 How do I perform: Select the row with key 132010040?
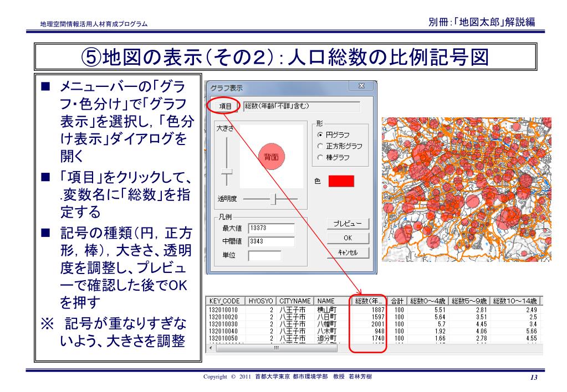[x=374, y=331]
